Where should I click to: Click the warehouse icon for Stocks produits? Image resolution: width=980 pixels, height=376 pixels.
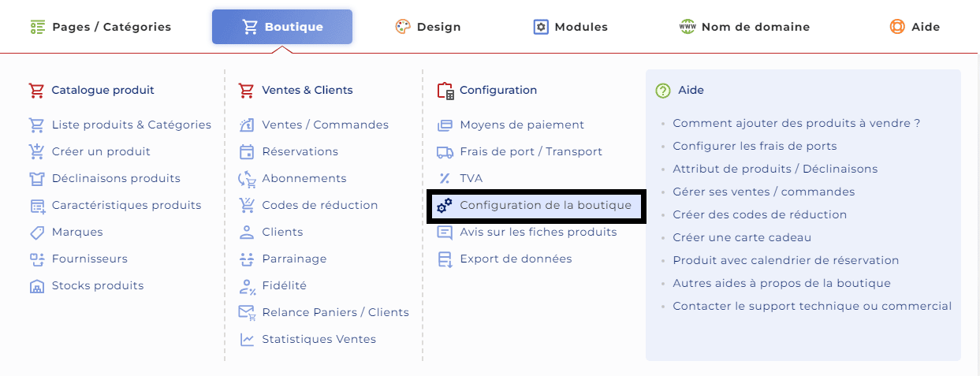(36, 285)
